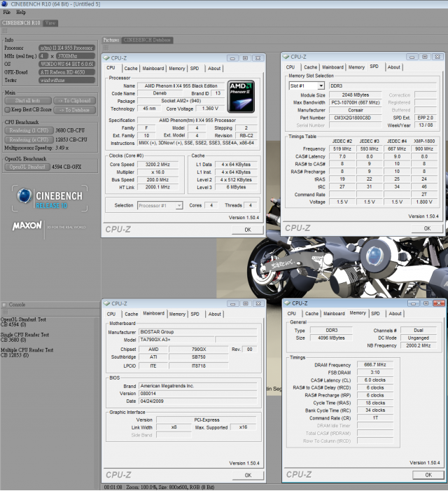Click the Cinebench app icon in title bar
The height and width of the screenshot is (491, 448).
point(4,4)
